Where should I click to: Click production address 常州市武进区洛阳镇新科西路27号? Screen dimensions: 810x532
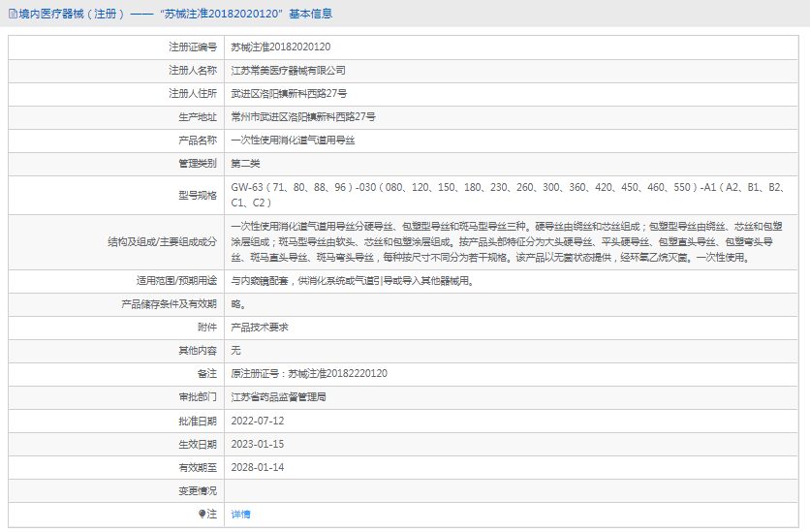pyautogui.click(x=303, y=116)
